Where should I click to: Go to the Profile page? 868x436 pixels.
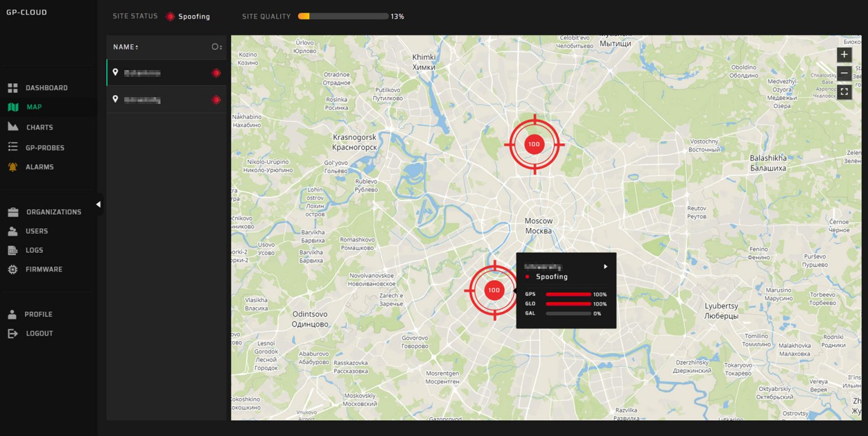38,314
